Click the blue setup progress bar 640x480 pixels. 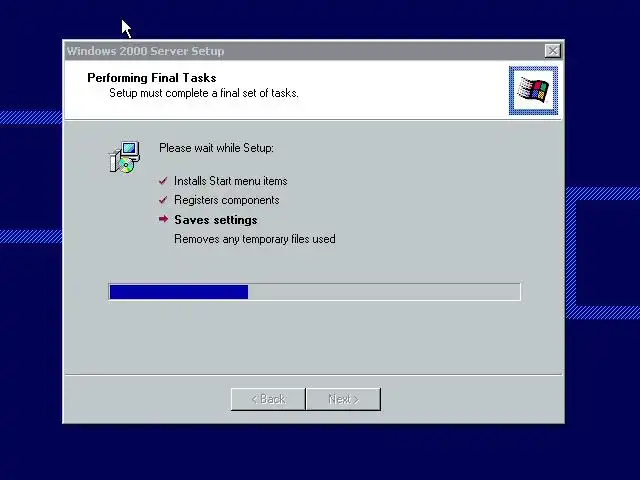tap(314, 292)
